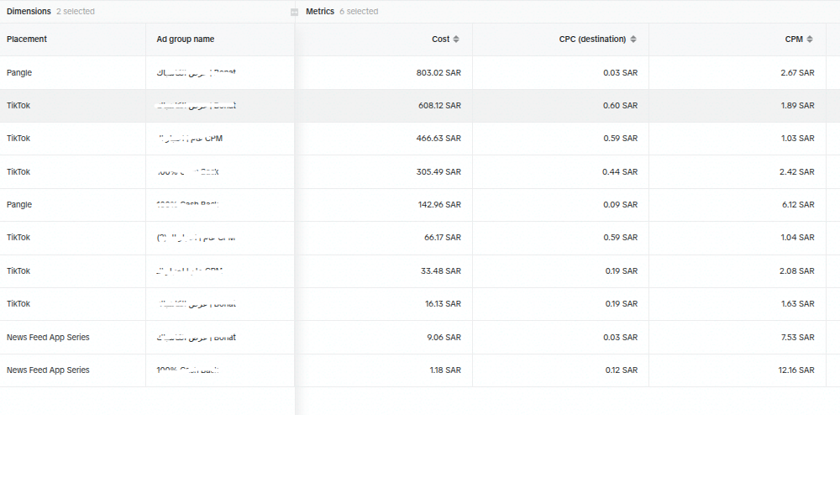Viewport: 840px width, 504px height.
Task: Click the 0.12 SAR CPC value
Action: [622, 370]
